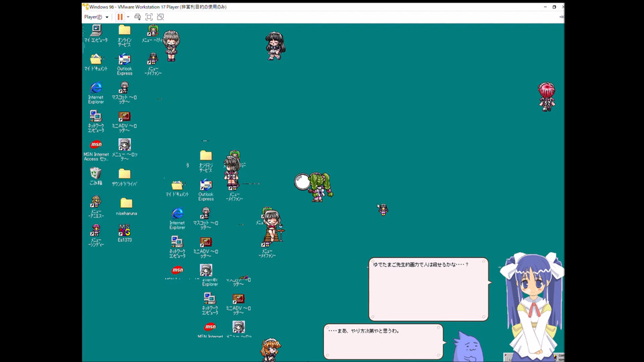Select the メニュー〜ミィ shortcut in the top icon row
The image size is (644, 362).
(152, 34)
